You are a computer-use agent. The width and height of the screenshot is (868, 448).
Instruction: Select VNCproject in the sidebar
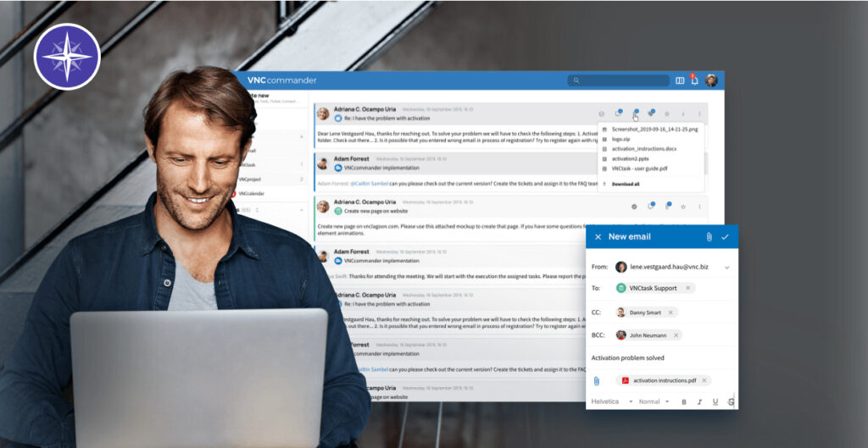pos(250,180)
